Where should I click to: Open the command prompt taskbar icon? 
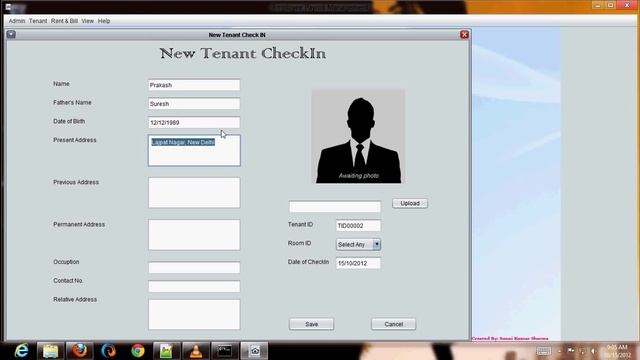(x=225, y=351)
